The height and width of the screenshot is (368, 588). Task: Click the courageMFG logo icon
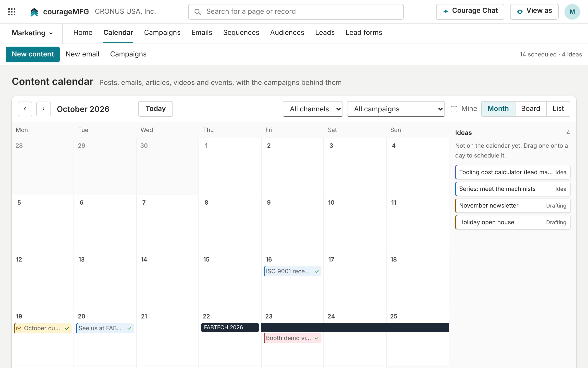[34, 12]
